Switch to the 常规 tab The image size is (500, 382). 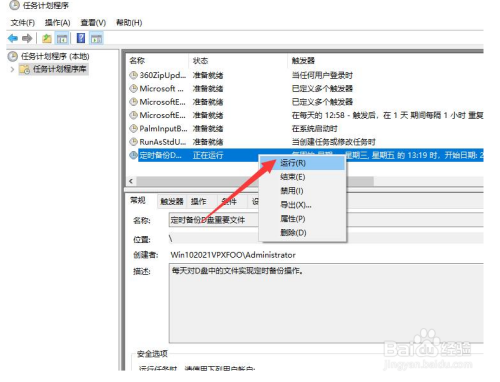[138, 200]
